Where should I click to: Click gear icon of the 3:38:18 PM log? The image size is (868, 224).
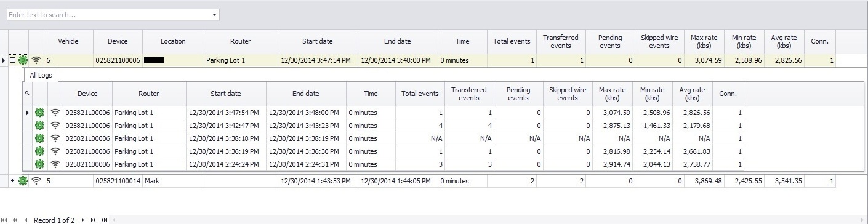click(x=40, y=138)
